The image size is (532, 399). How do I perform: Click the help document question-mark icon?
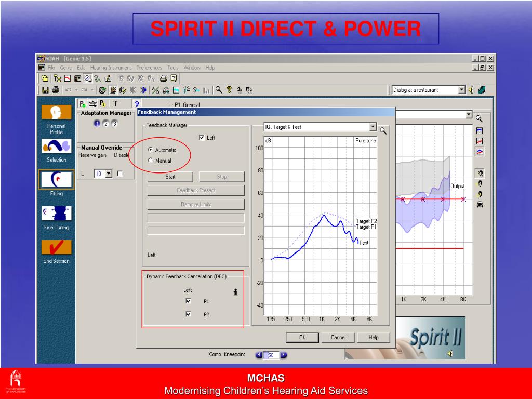coord(174,78)
